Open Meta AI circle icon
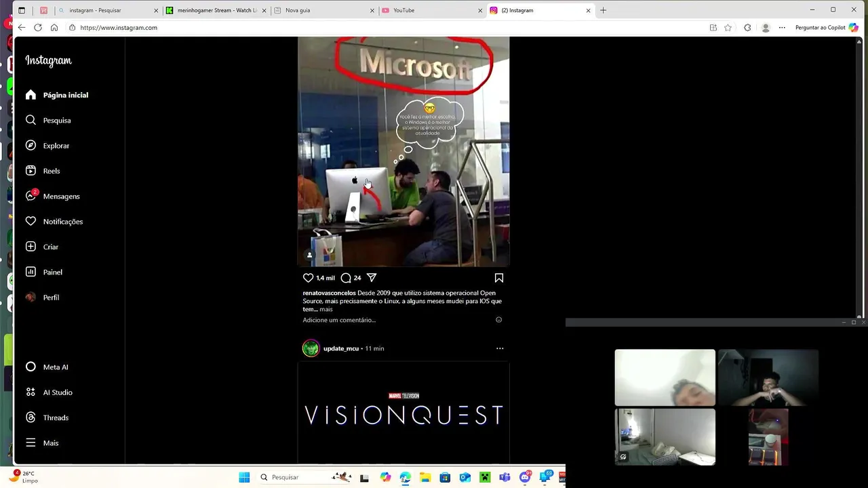Image resolution: width=868 pixels, height=488 pixels. point(31,367)
